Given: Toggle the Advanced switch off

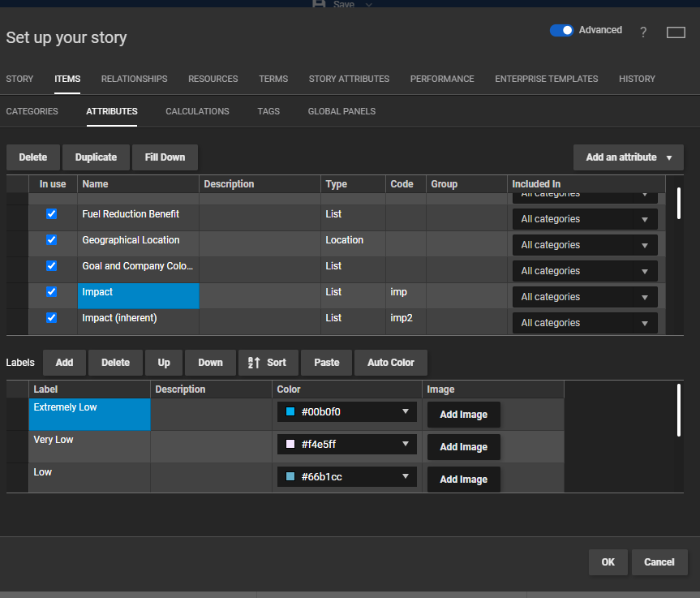Looking at the screenshot, I should 561,30.
